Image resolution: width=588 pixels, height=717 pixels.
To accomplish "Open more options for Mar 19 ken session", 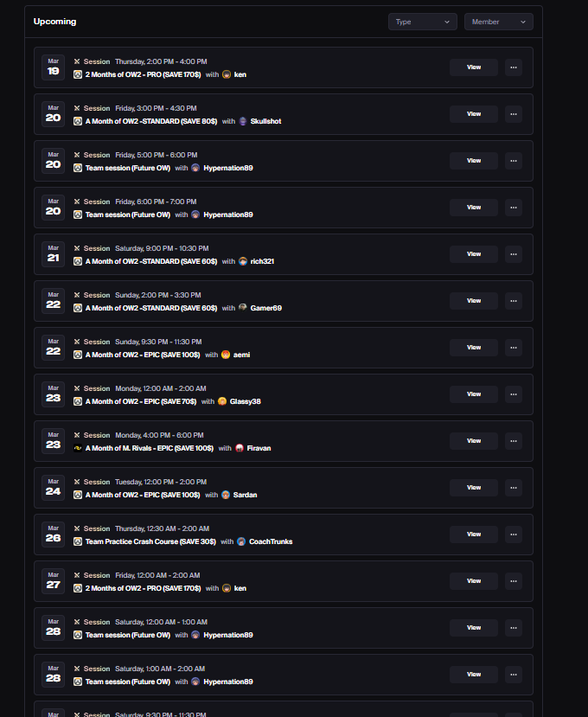I will (514, 67).
